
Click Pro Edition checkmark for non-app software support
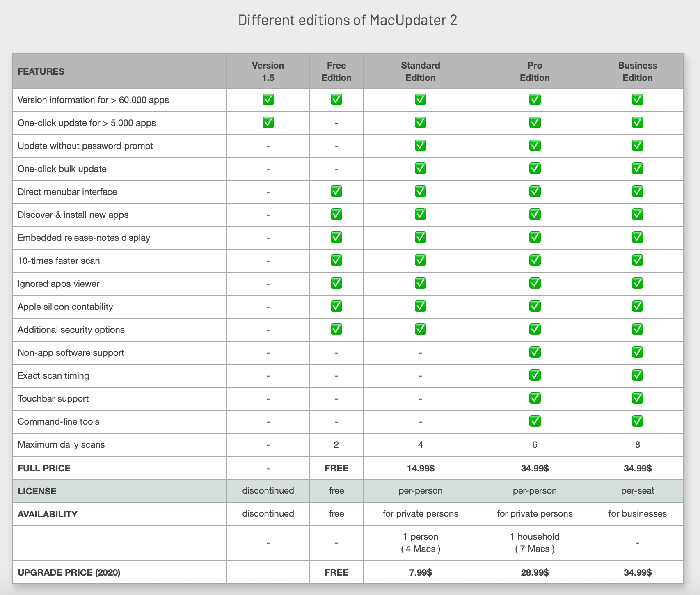click(535, 352)
